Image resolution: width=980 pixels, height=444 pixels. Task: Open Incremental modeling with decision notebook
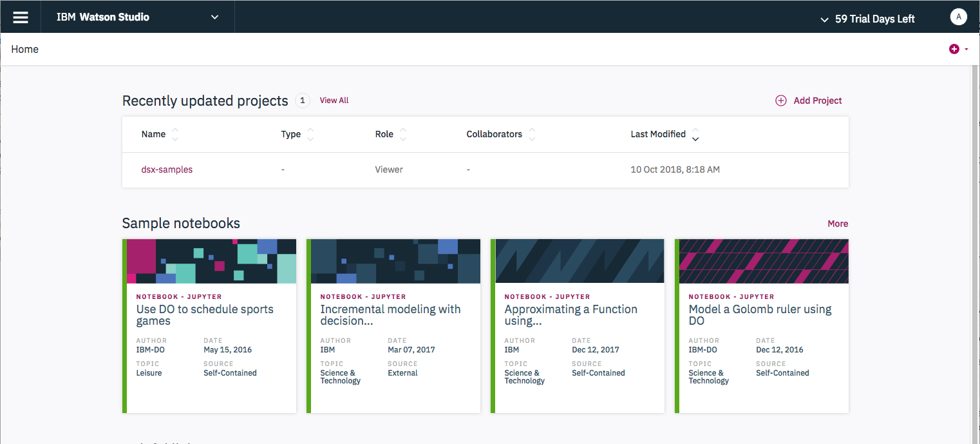tap(390, 315)
